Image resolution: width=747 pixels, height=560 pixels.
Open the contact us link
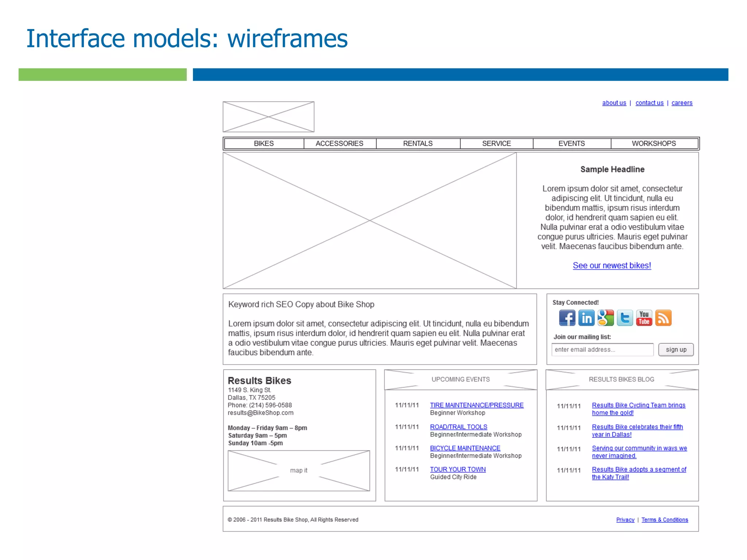pos(650,103)
